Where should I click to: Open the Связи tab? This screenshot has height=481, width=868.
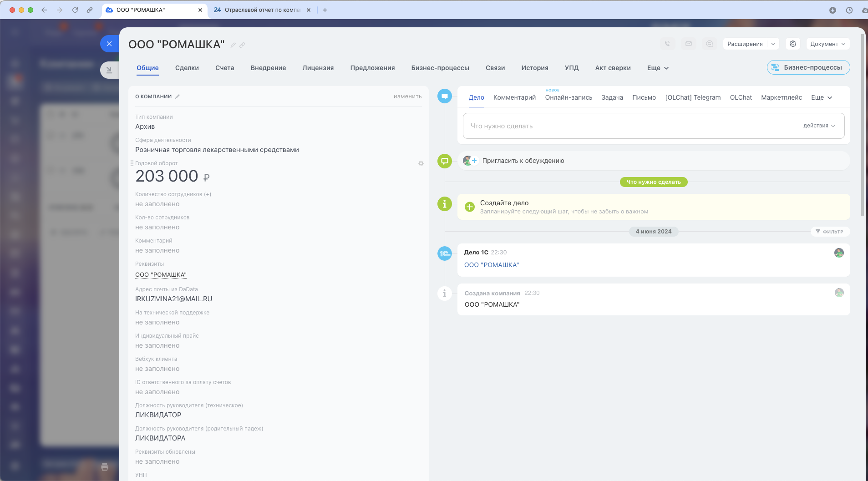tap(495, 68)
